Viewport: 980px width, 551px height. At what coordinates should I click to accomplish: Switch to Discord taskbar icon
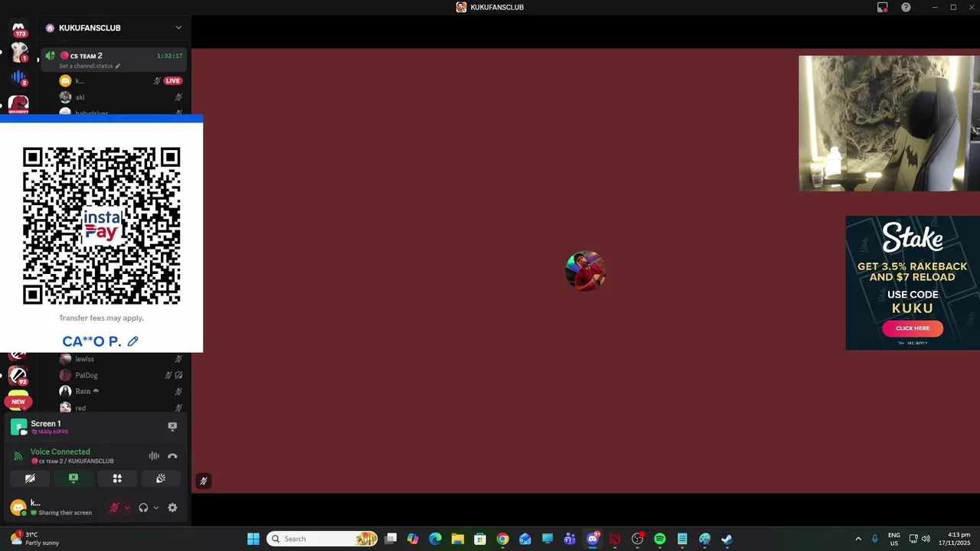click(x=593, y=539)
